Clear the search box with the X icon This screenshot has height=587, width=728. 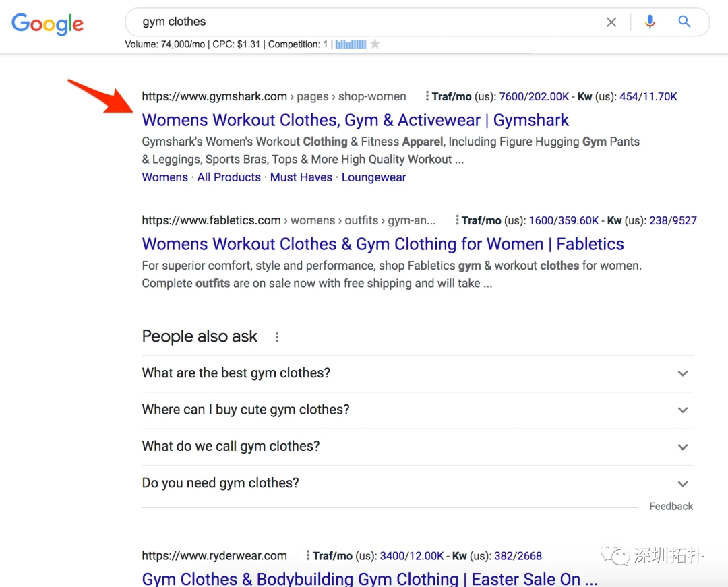(x=611, y=22)
